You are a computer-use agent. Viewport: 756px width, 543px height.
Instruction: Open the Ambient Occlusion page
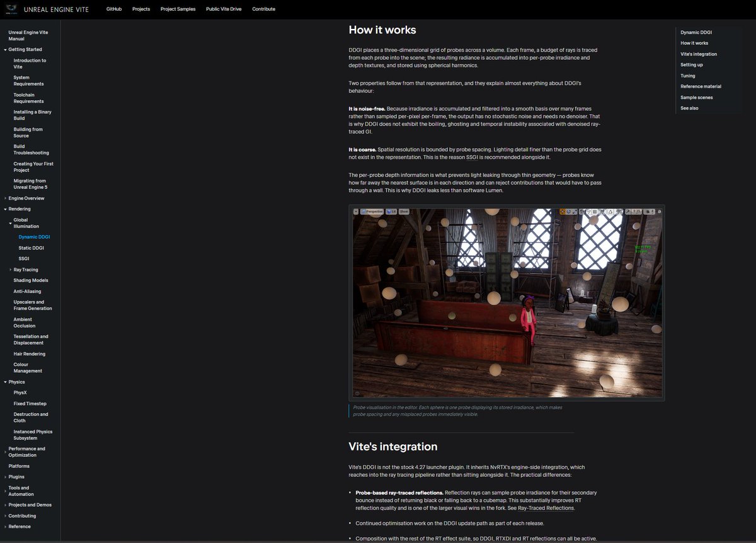(25, 323)
